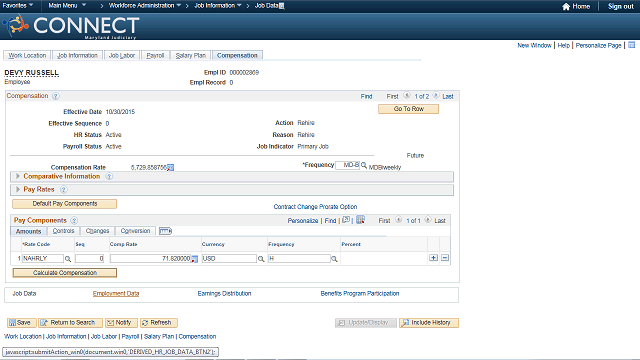Open the page address icon next to Personalize Page
Image resolution: width=640 pixels, height=360 pixels.
631,45
